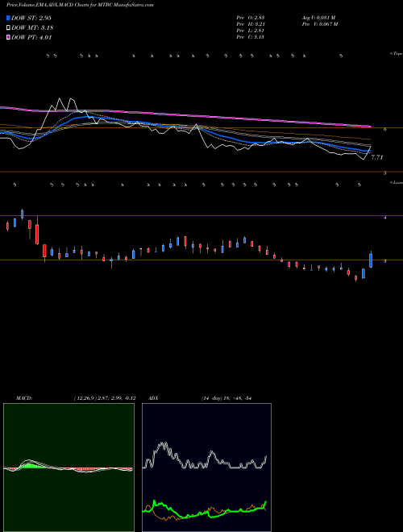
Task: Click the 'MACD:' panel heading
Action: click(x=23, y=398)
